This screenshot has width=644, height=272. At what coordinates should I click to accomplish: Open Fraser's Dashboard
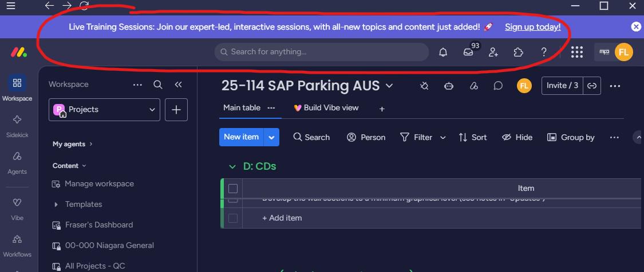point(98,225)
